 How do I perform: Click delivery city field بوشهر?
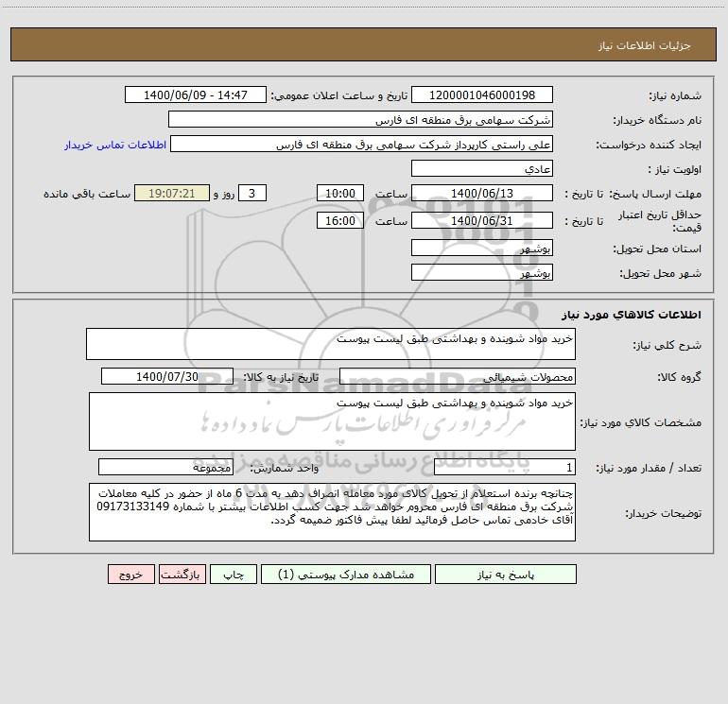[x=482, y=272]
